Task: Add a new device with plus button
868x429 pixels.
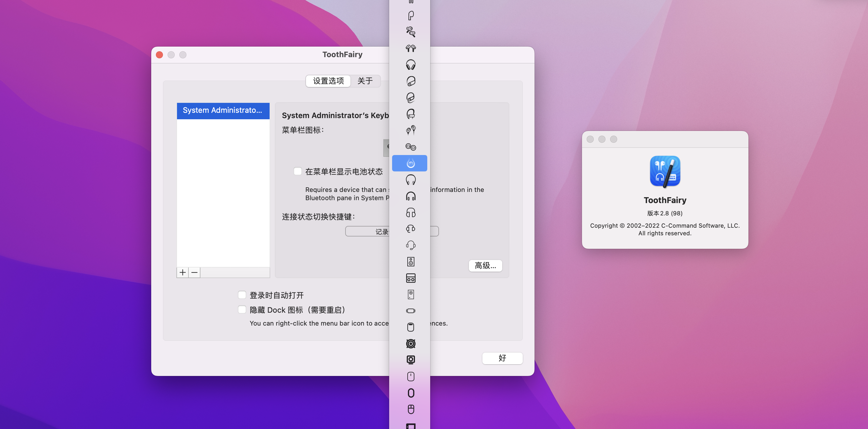Action: [x=182, y=272]
